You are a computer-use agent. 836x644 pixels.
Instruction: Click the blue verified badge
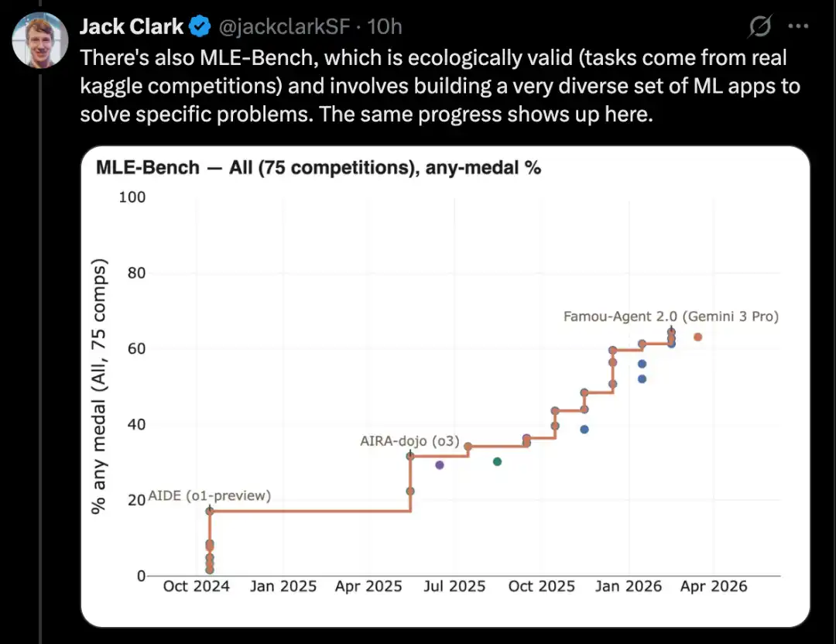pyautogui.click(x=200, y=26)
